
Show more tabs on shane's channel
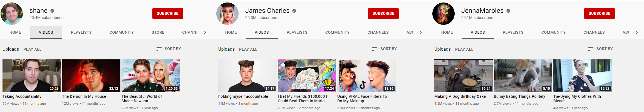click(205, 32)
